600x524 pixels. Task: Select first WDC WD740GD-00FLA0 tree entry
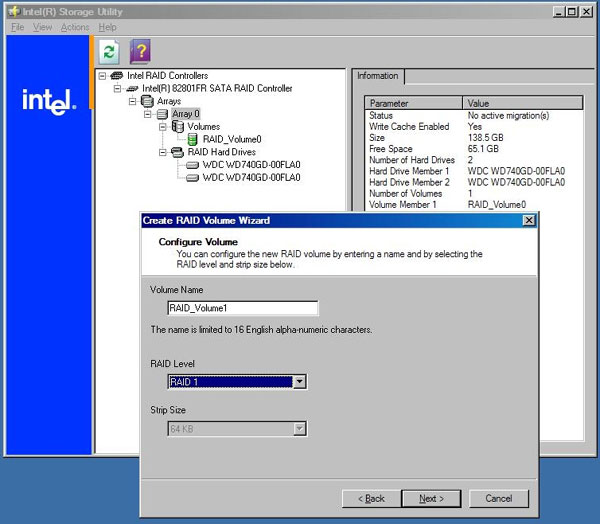click(251, 165)
